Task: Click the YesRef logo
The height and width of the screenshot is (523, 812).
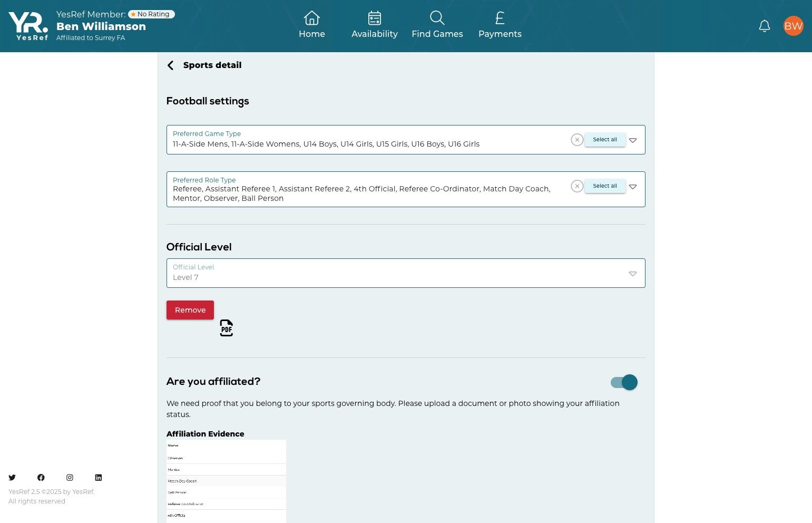Action: point(28,26)
